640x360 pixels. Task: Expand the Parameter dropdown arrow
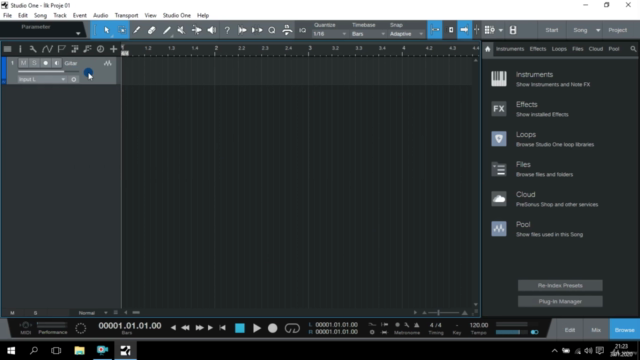point(78,33)
